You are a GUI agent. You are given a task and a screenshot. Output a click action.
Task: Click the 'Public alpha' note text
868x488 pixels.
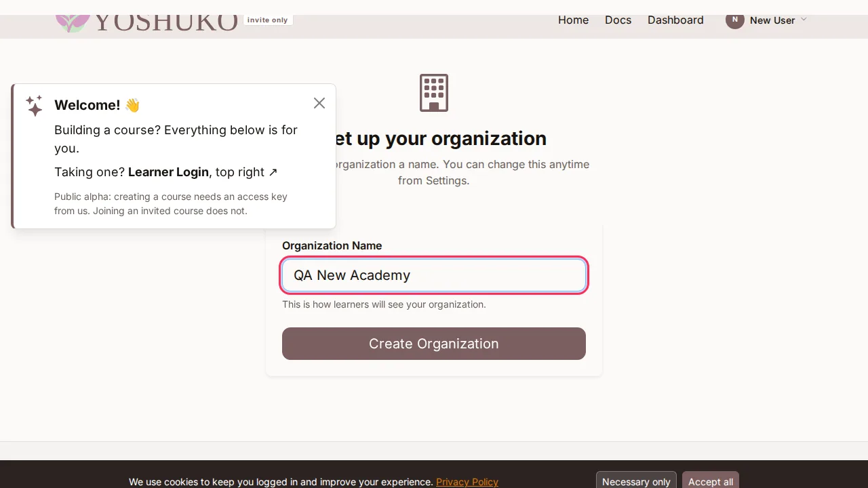click(x=171, y=203)
